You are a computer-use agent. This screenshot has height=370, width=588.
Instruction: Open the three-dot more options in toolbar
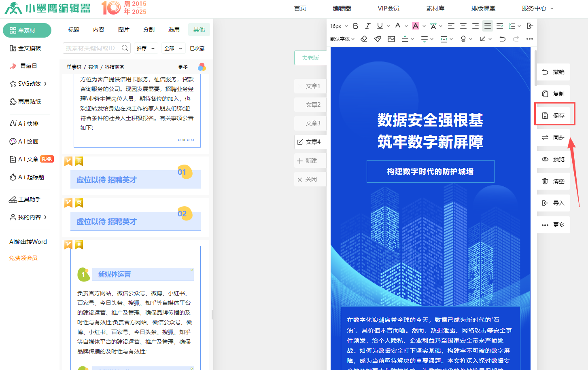[530, 39]
